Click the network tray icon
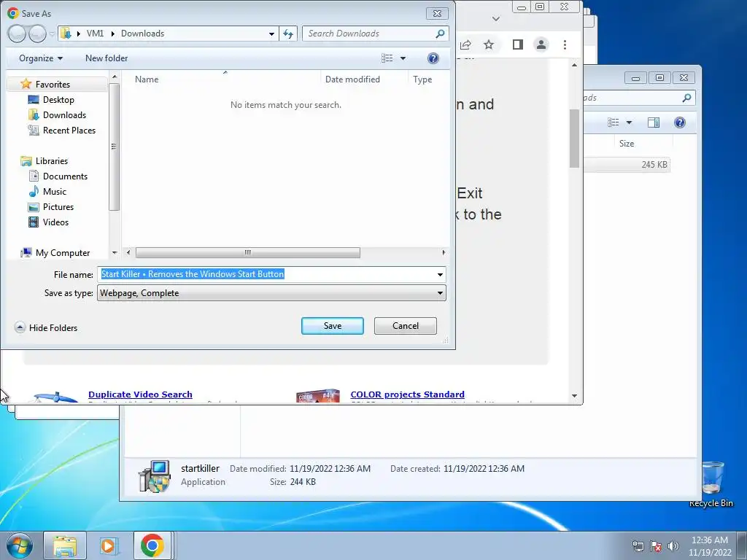Image resolution: width=747 pixels, height=560 pixels. pyautogui.click(x=638, y=545)
